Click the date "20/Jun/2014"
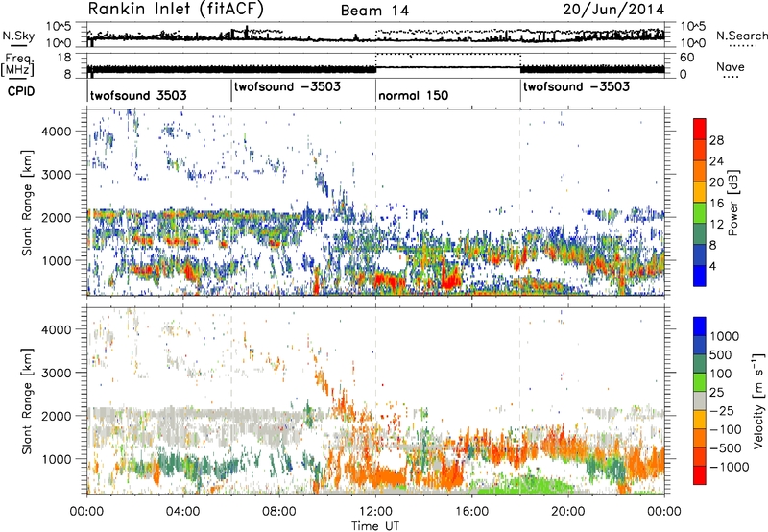The width and height of the screenshot is (768, 532). coord(613,9)
